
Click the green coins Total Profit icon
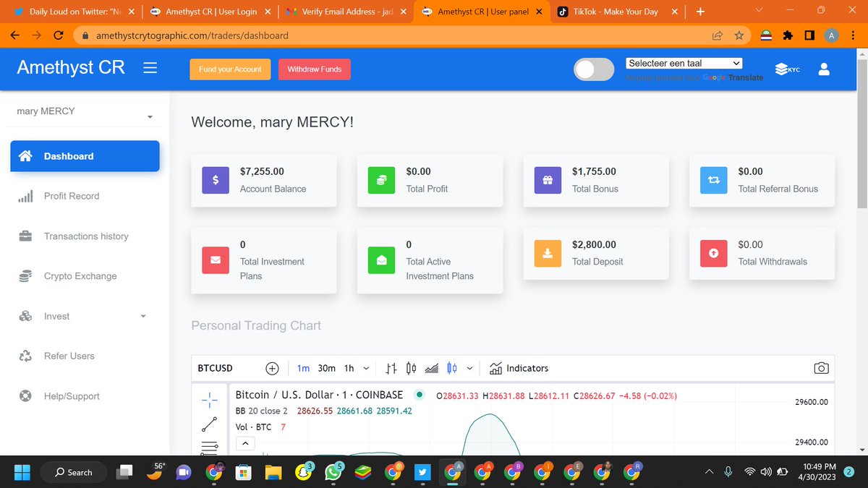pos(382,180)
